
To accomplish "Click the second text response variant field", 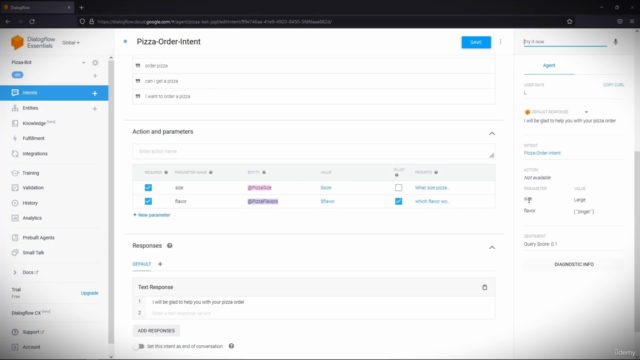I will point(320,313).
